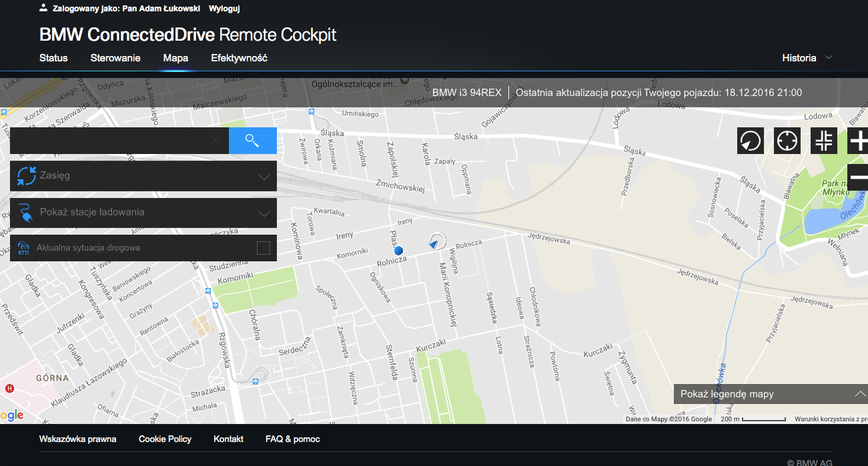Click the logged-in user profile icon

[43, 8]
